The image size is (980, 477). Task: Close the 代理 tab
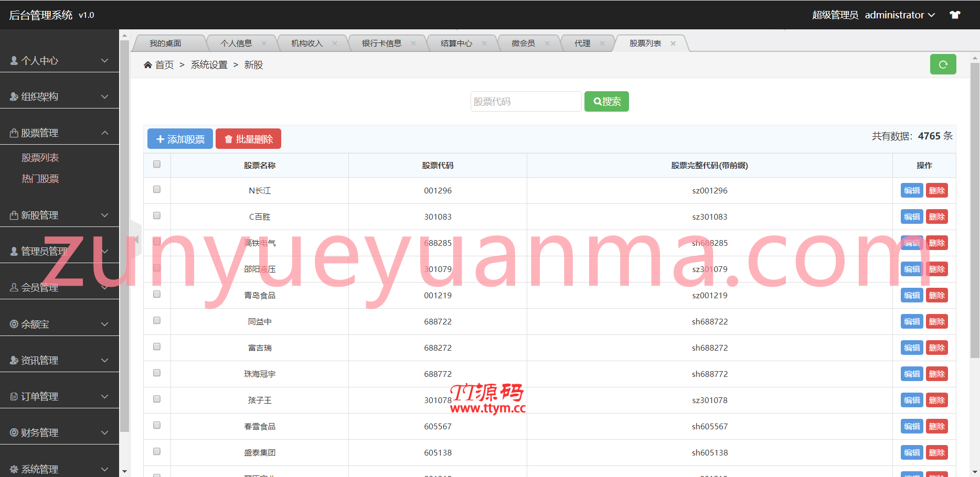click(x=602, y=44)
